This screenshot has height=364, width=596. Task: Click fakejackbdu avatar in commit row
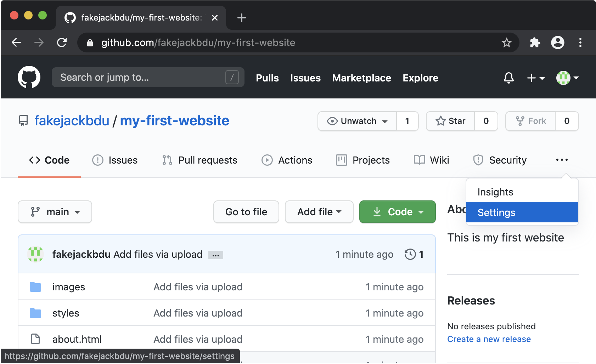tap(35, 254)
